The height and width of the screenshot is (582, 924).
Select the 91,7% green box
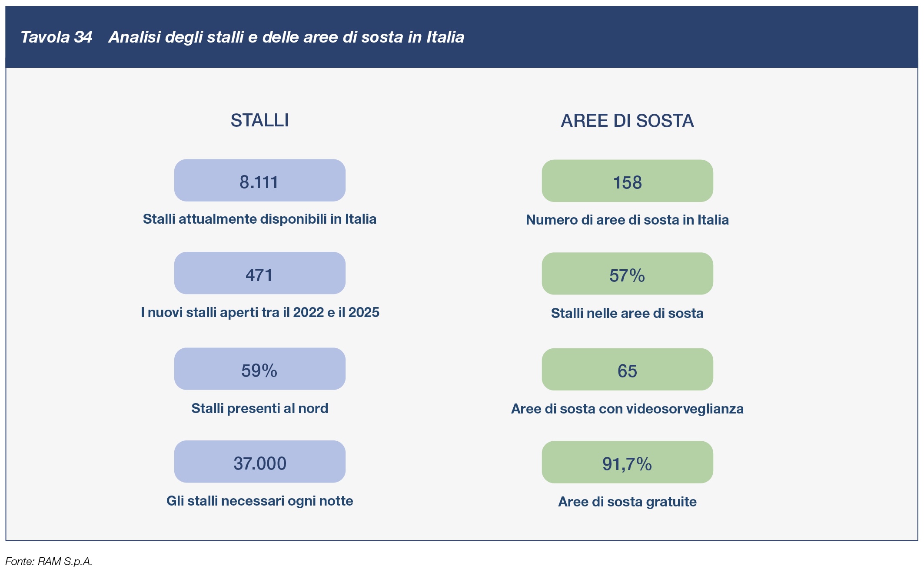(x=627, y=463)
